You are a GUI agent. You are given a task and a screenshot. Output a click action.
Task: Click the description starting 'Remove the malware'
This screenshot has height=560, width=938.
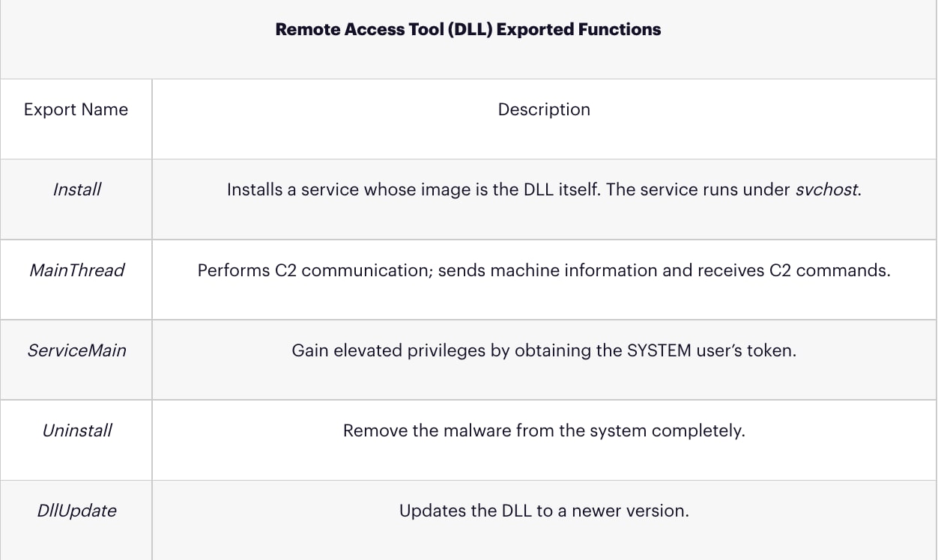(544, 430)
